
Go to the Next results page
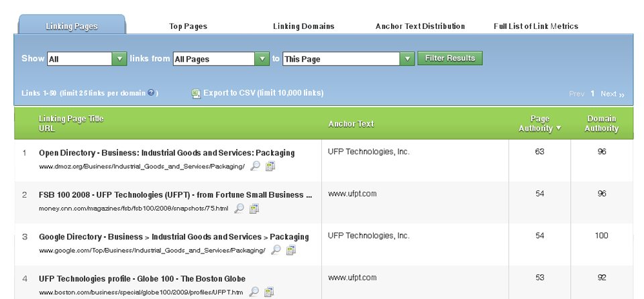tap(612, 94)
